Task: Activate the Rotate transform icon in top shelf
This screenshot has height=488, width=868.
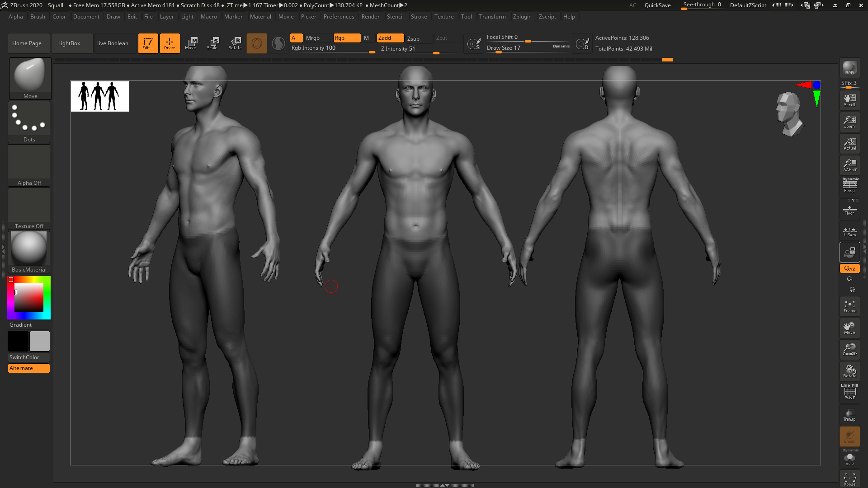Action: (235, 43)
